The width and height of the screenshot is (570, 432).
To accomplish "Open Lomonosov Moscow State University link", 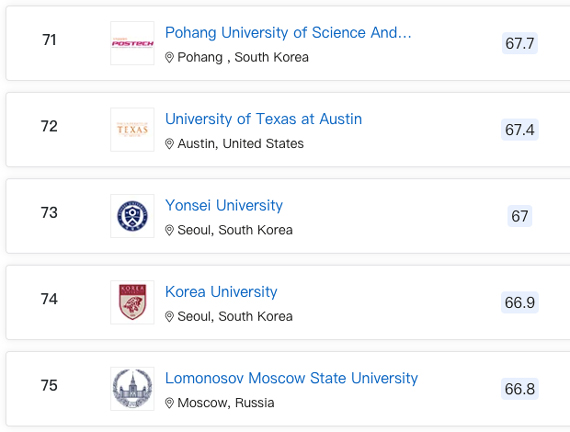I will point(292,378).
